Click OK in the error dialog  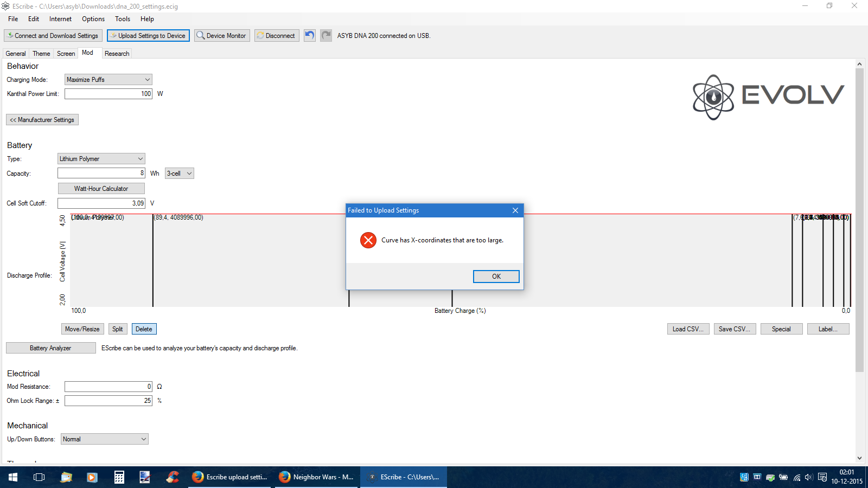(496, 277)
